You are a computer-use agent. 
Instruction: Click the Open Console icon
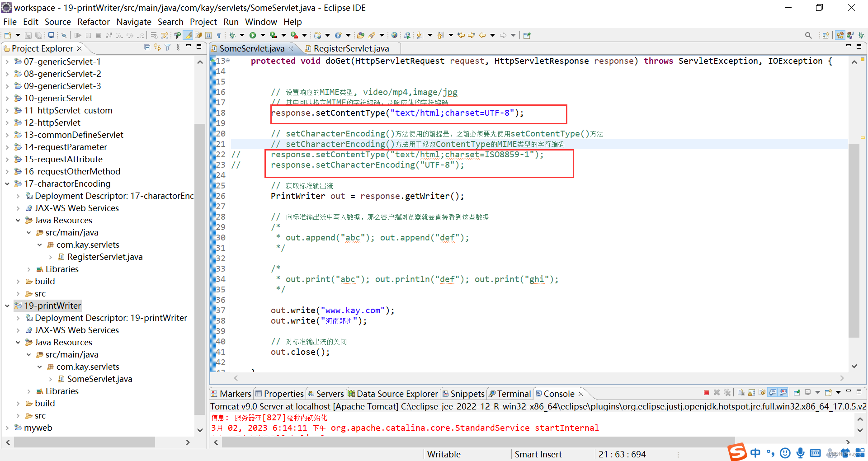(x=828, y=392)
